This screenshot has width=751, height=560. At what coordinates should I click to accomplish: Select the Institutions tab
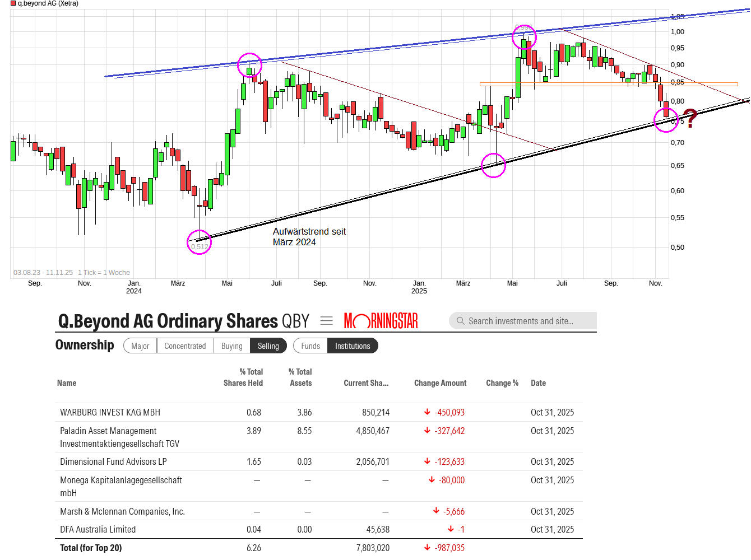pyautogui.click(x=353, y=346)
